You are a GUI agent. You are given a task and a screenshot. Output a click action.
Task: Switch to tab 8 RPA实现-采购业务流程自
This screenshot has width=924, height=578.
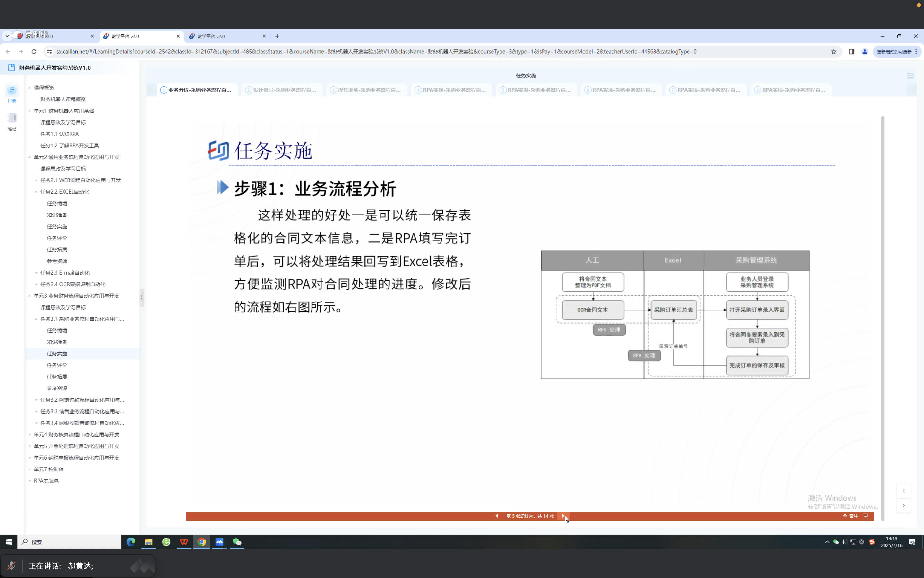(790, 90)
